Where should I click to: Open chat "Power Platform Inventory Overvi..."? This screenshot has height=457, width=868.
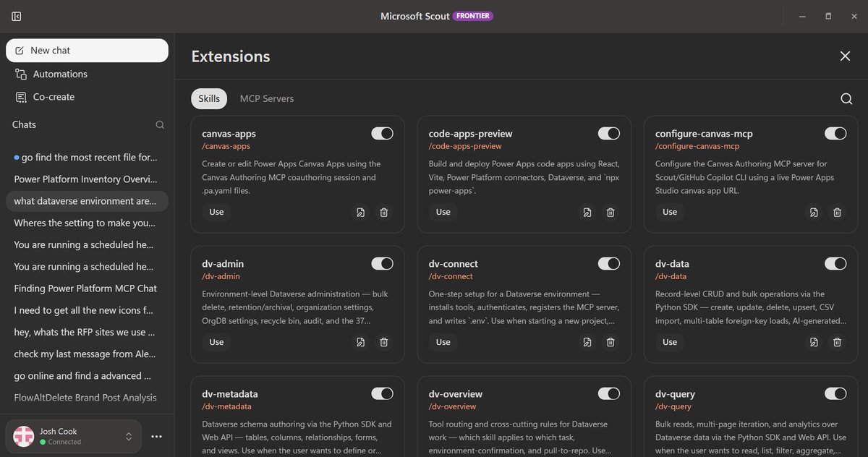tap(87, 179)
